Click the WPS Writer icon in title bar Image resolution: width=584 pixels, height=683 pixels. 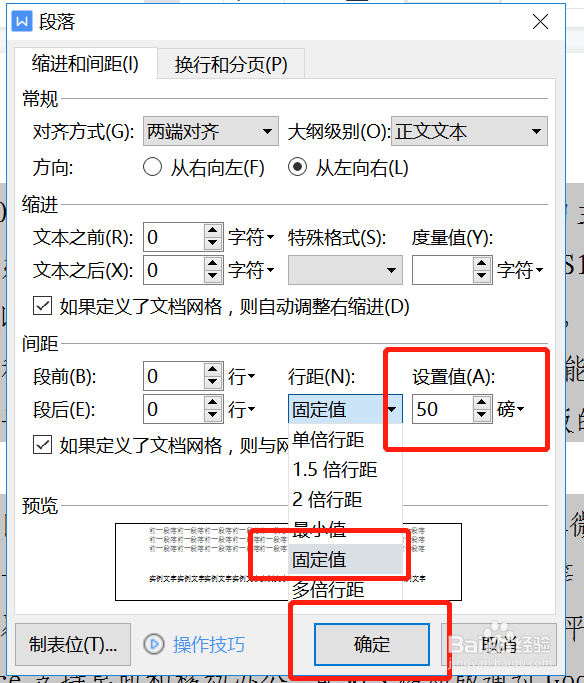coord(22,21)
